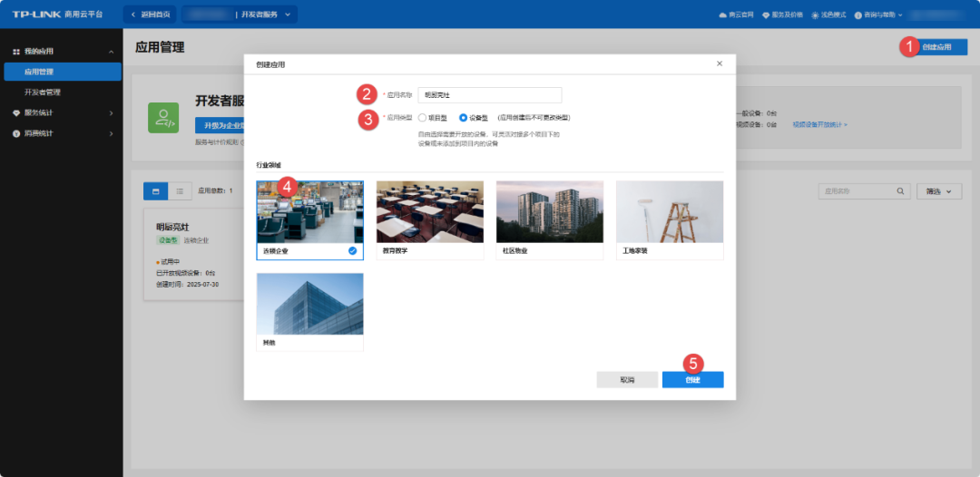This screenshot has width=980, height=477.
Task: Click the green developer avatar icon
Action: tap(163, 118)
